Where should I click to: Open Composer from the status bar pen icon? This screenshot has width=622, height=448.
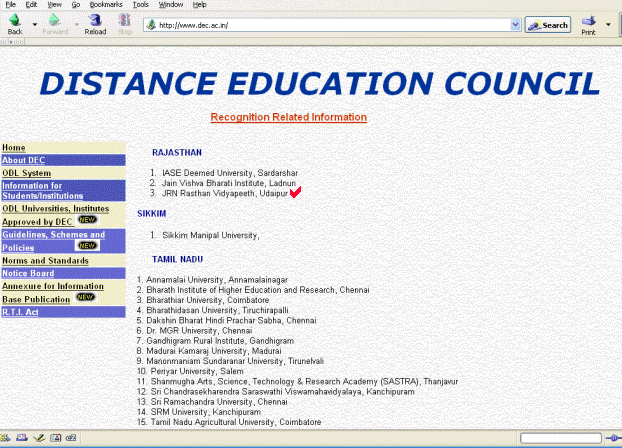click(x=39, y=438)
